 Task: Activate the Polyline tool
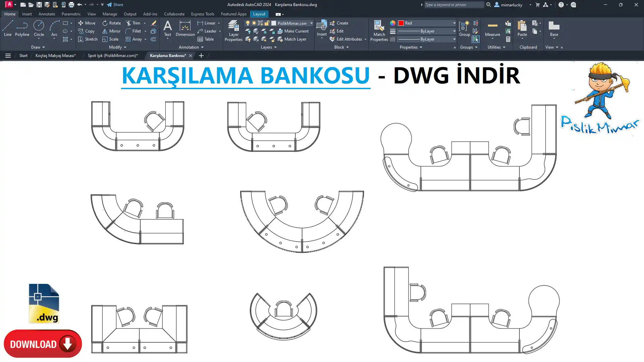click(x=22, y=26)
